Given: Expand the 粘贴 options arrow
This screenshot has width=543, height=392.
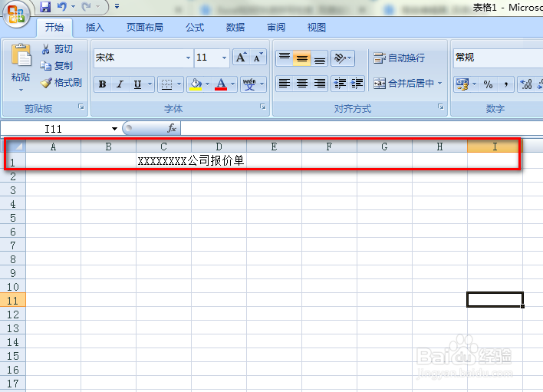Looking at the screenshot, I should (21, 90).
